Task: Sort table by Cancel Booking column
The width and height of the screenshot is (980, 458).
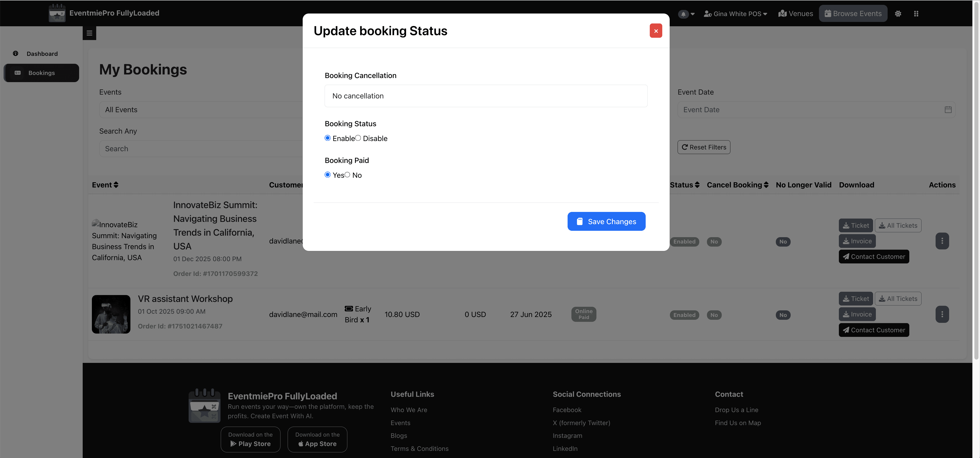Action: point(737,185)
